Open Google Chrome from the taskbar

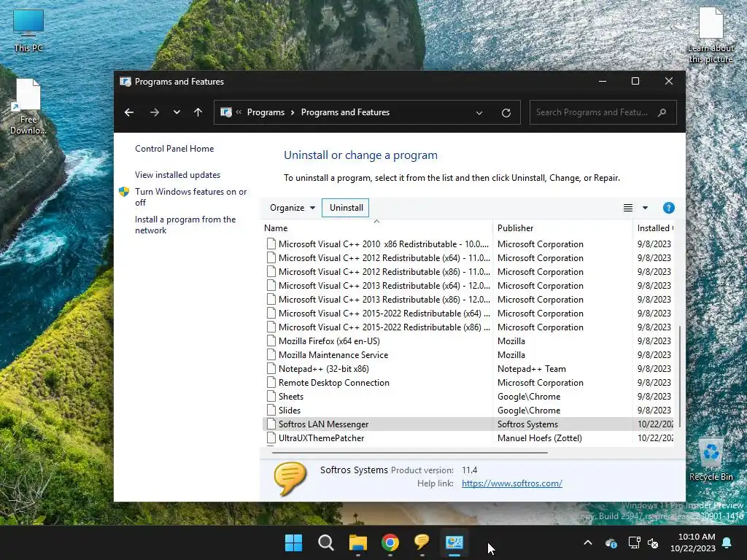390,542
